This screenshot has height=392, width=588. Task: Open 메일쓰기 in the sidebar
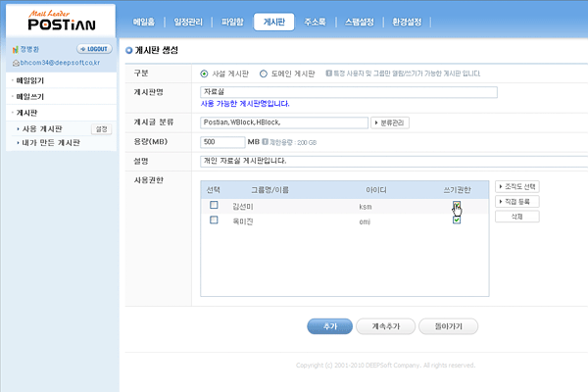coord(30,97)
